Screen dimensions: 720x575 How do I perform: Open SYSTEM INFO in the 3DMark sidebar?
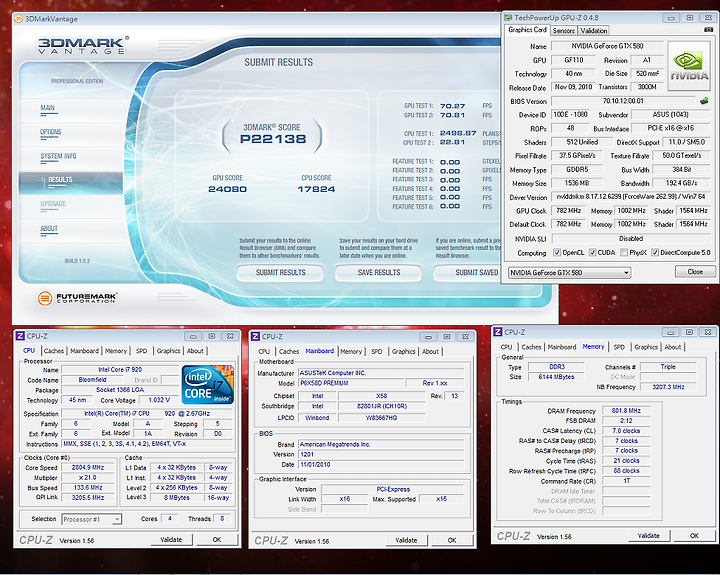coord(58,156)
